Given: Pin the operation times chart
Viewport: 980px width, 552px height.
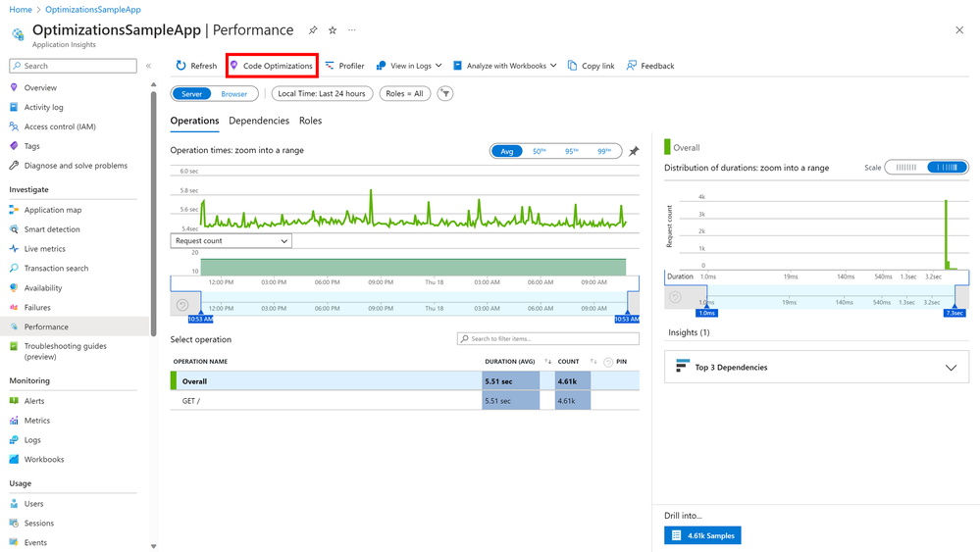Looking at the screenshot, I should tap(634, 151).
